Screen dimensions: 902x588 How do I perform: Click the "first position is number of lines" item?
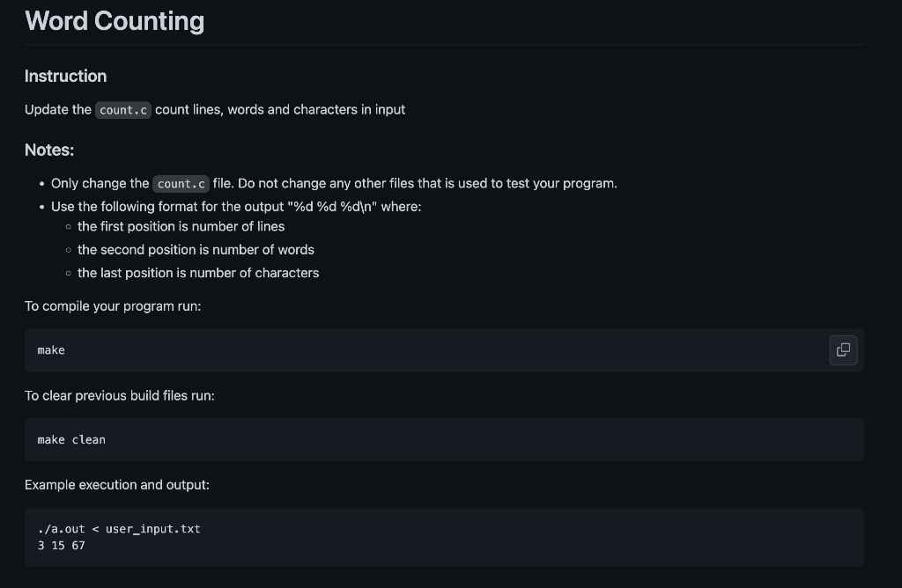pos(181,226)
